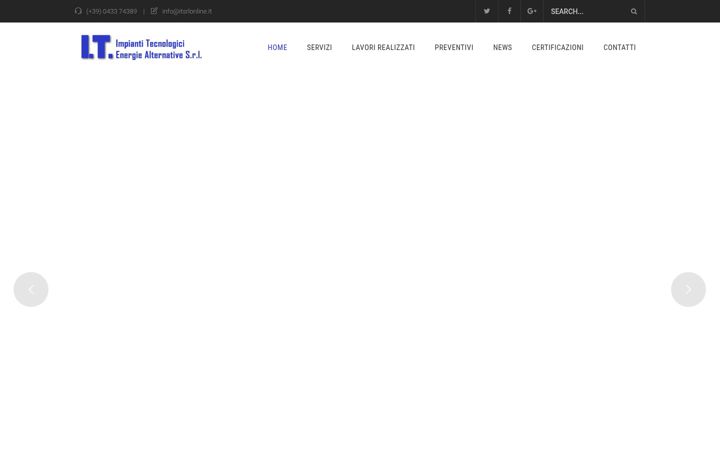720x450 pixels.
Task: Click the headset phone icon
Action: tap(78, 11)
